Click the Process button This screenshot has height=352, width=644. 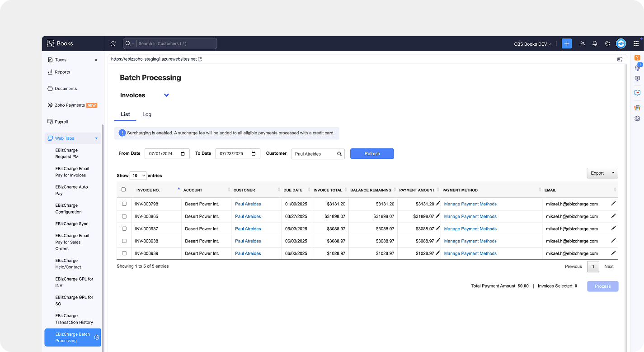(x=603, y=286)
